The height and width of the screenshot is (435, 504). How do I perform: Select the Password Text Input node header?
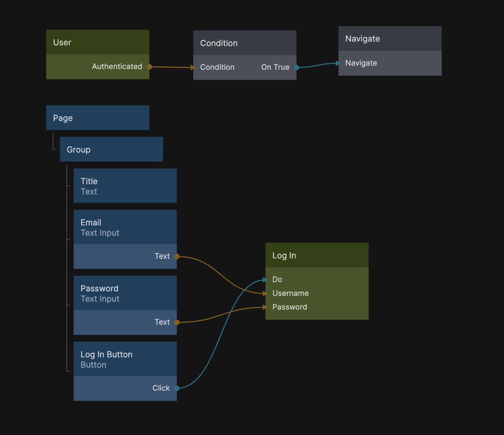click(125, 293)
